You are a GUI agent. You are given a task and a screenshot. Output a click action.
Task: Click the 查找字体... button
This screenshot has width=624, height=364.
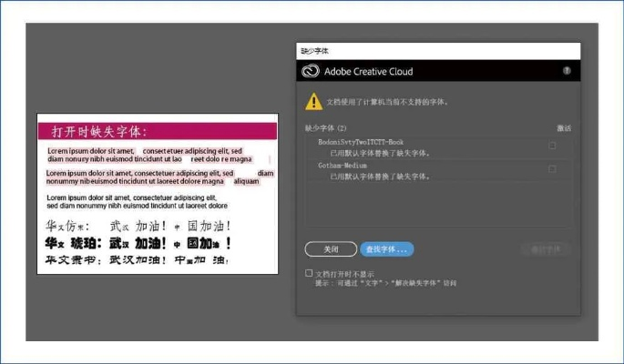coord(387,248)
